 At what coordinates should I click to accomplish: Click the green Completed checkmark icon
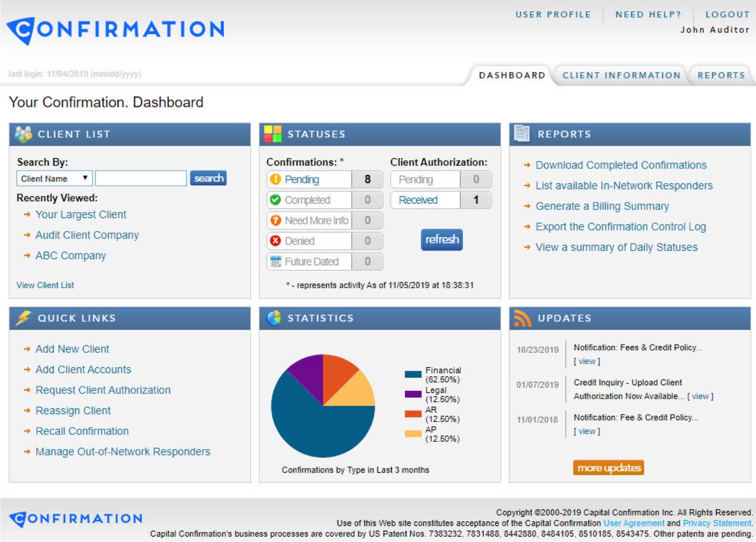(275, 200)
